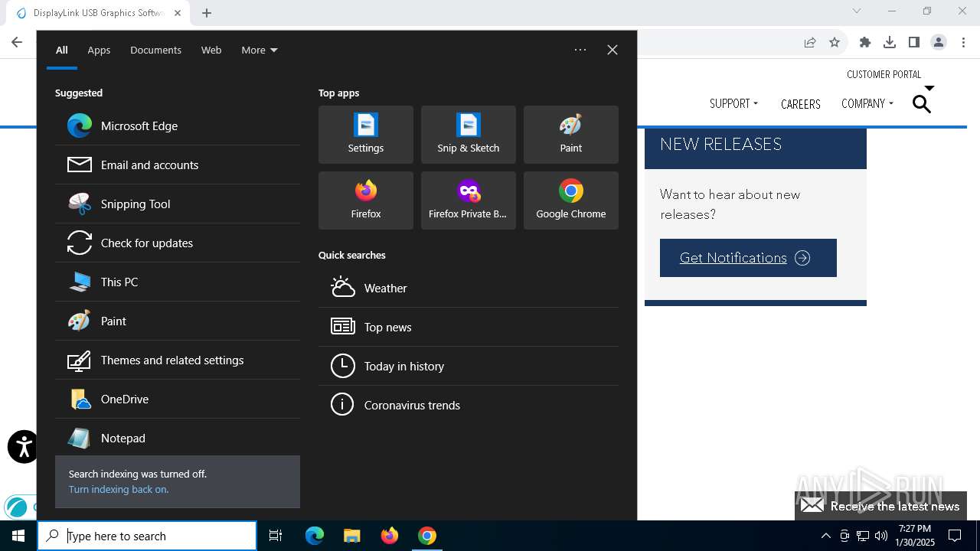Open Chrome downloads icon
980x551 pixels.
coord(890,43)
